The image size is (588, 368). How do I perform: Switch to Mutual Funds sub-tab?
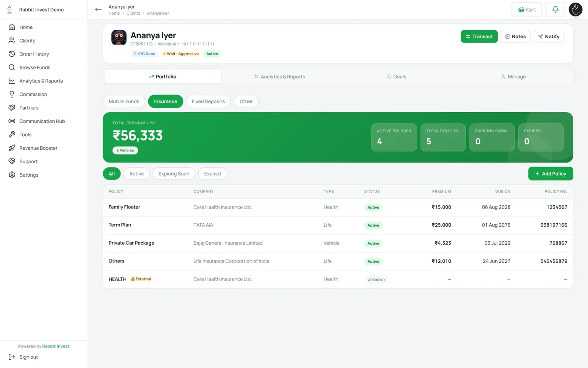click(x=124, y=101)
